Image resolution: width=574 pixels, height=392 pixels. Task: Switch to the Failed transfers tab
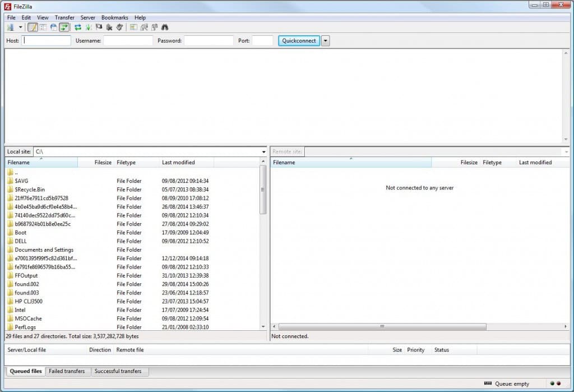click(67, 371)
